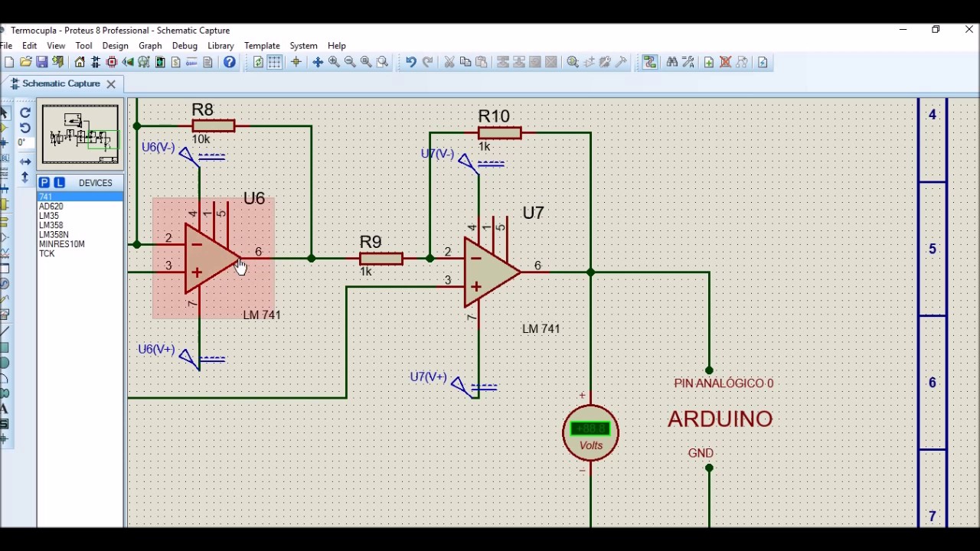The image size is (980, 551).
Task: Open Bill of Materials dollar icon
Action: click(175, 62)
